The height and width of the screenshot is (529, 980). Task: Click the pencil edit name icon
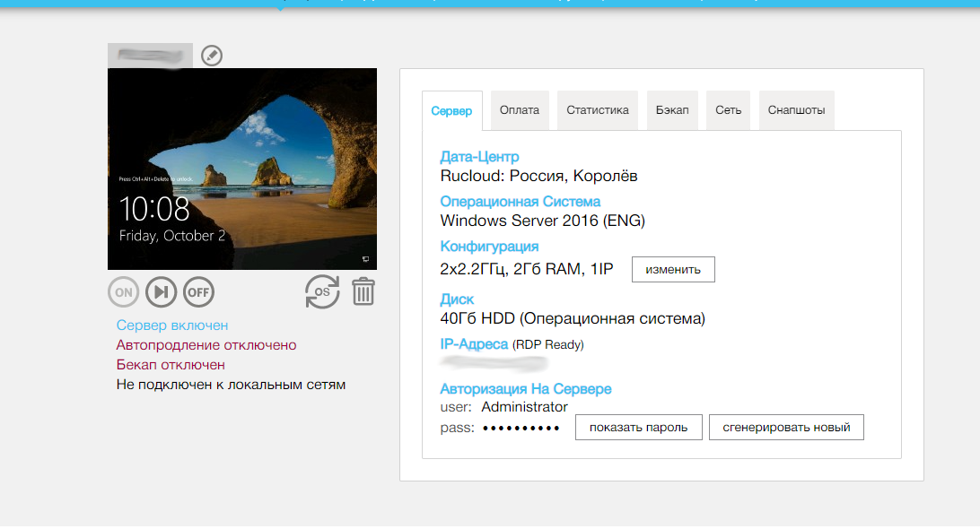click(x=212, y=56)
